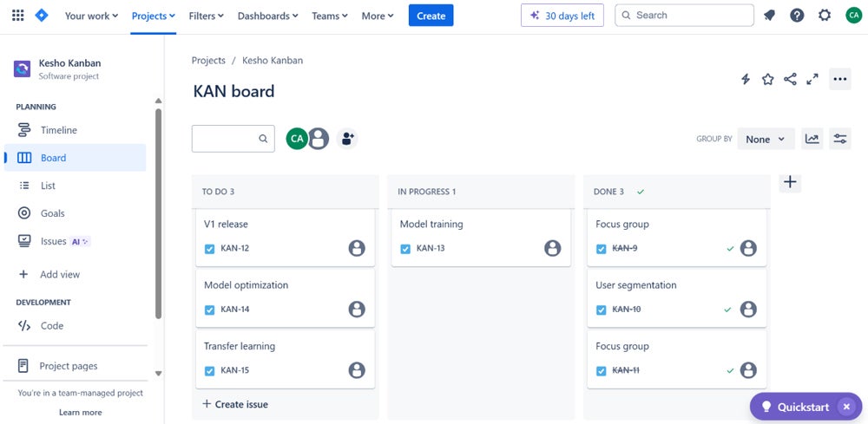Star the KAN board
Image resolution: width=868 pixels, height=424 pixels.
(768, 79)
